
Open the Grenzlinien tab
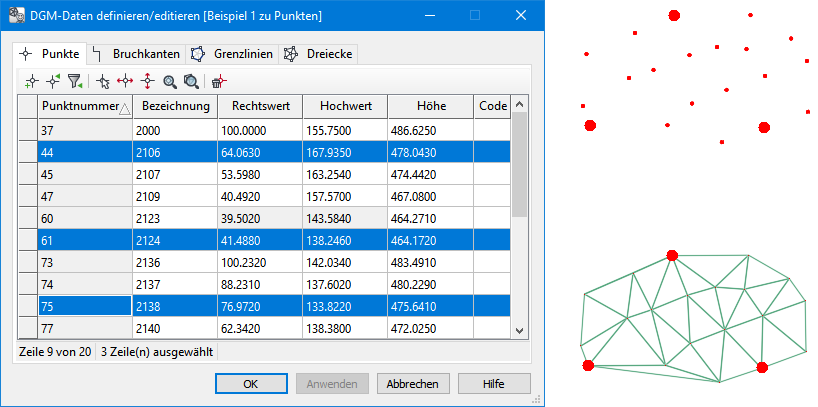(234, 53)
